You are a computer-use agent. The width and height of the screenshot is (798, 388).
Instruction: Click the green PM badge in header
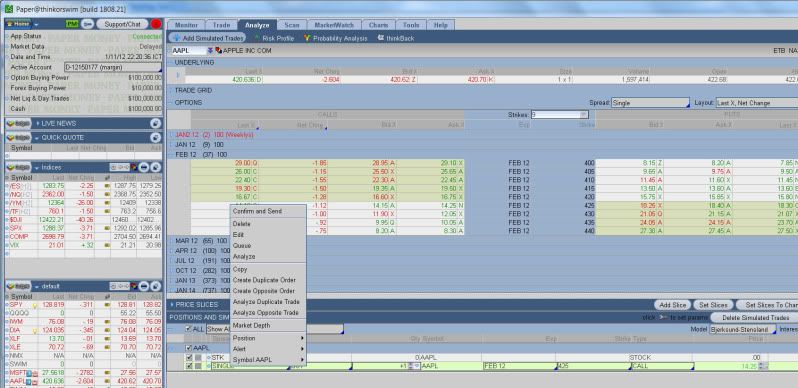[x=72, y=24]
